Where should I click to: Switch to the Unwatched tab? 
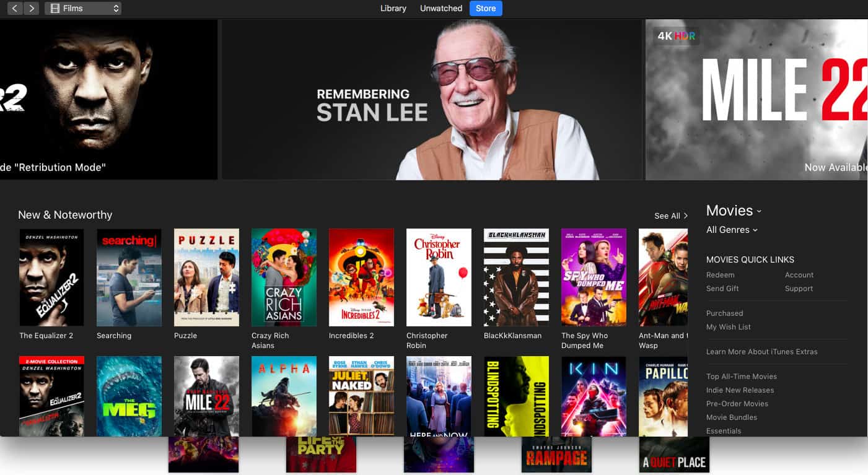click(441, 9)
